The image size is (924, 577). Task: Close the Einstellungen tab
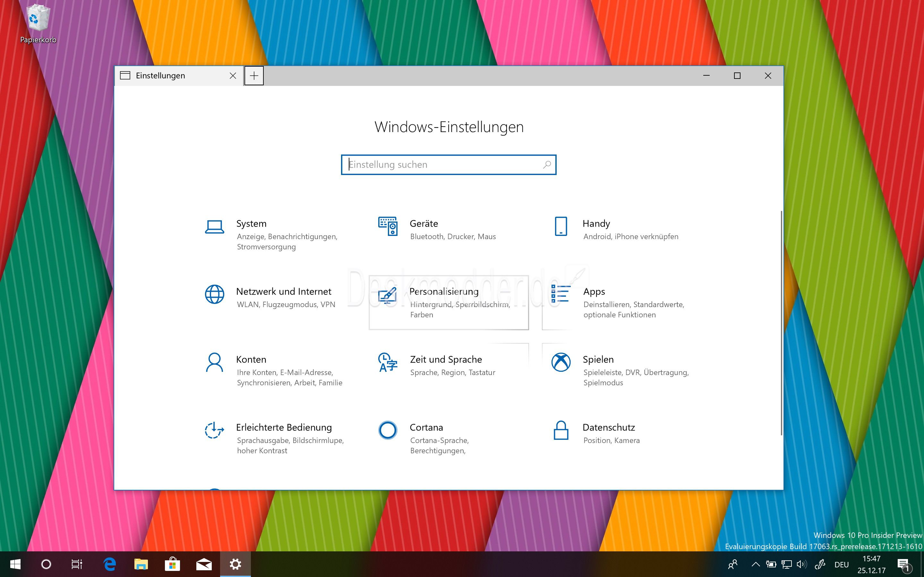tap(233, 76)
